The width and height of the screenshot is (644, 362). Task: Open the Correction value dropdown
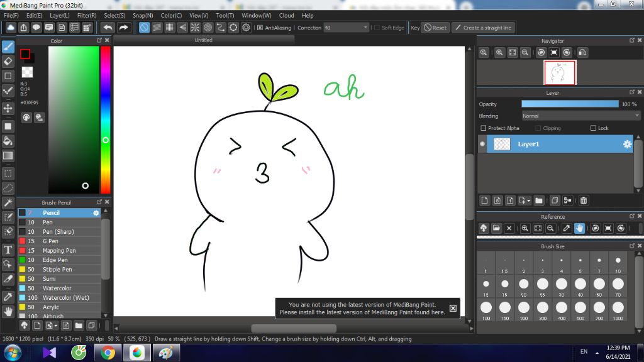(365, 28)
